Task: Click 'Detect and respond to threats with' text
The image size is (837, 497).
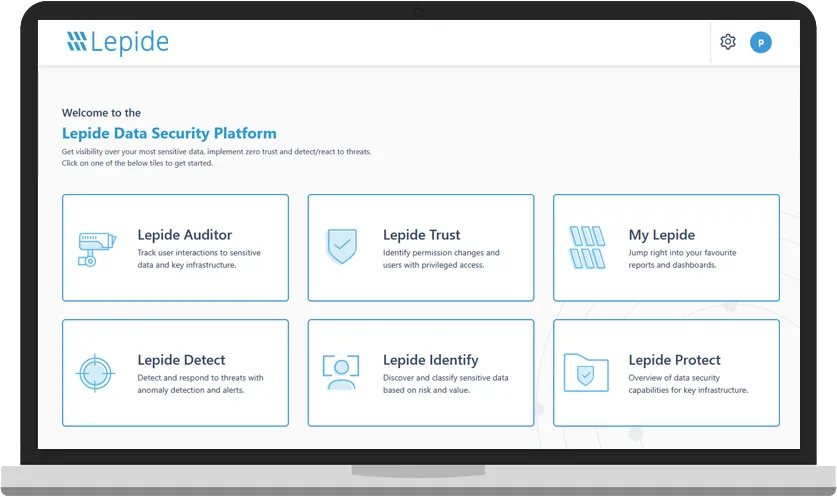Action: tap(200, 377)
